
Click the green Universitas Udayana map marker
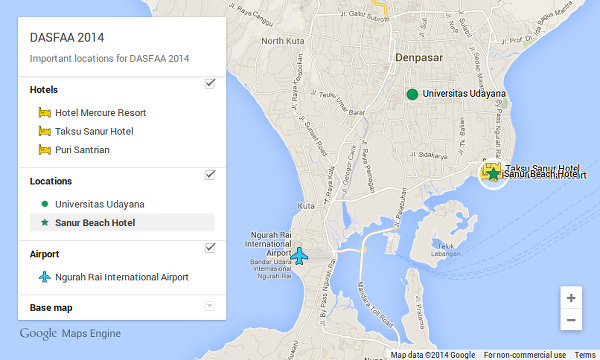click(412, 94)
